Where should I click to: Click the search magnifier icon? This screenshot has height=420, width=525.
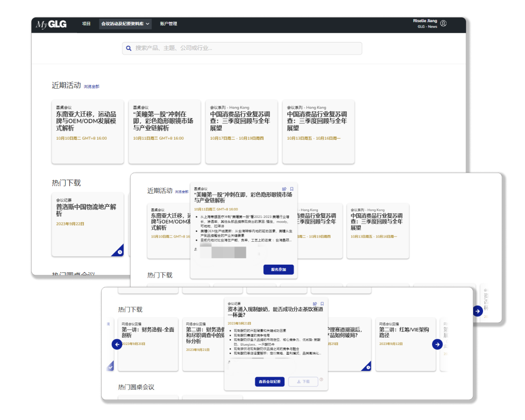(x=129, y=48)
